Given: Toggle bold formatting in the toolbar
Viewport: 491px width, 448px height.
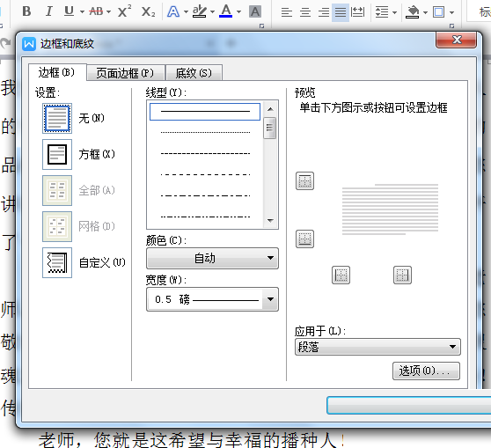Looking at the screenshot, I should tap(27, 11).
